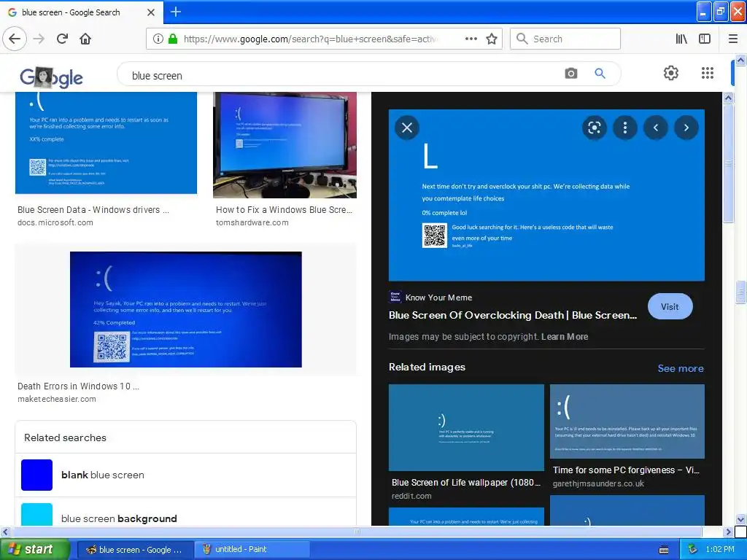747x560 pixels.
Task: Select blue screen background related search
Action: (x=186, y=513)
